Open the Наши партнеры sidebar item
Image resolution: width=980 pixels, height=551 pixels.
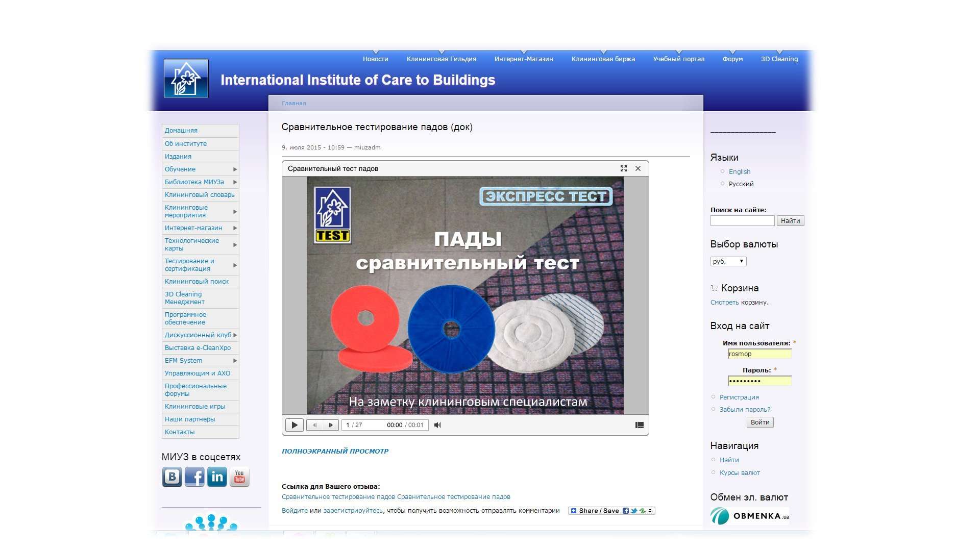[x=200, y=419]
